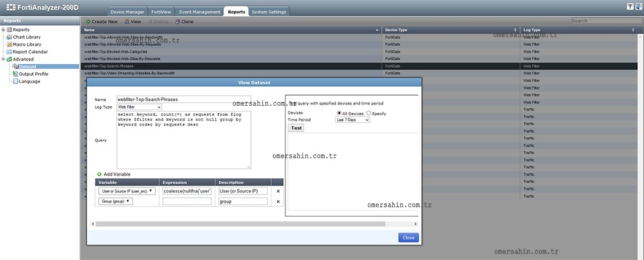644x260 pixels.
Task: Click the FortiAnalyzer logo icon
Action: pyautogui.click(x=11, y=7)
